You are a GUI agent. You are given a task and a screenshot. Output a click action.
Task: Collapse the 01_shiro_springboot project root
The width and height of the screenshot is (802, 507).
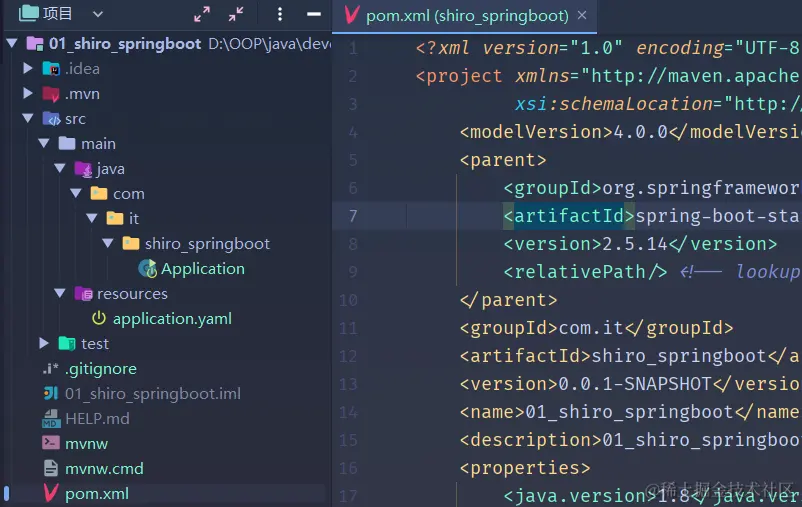[12, 43]
